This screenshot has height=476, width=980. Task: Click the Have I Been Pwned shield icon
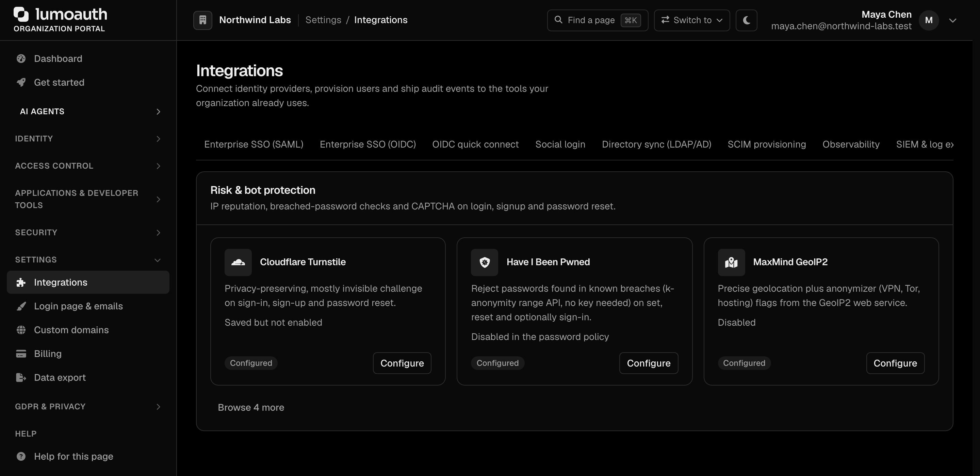click(x=485, y=262)
